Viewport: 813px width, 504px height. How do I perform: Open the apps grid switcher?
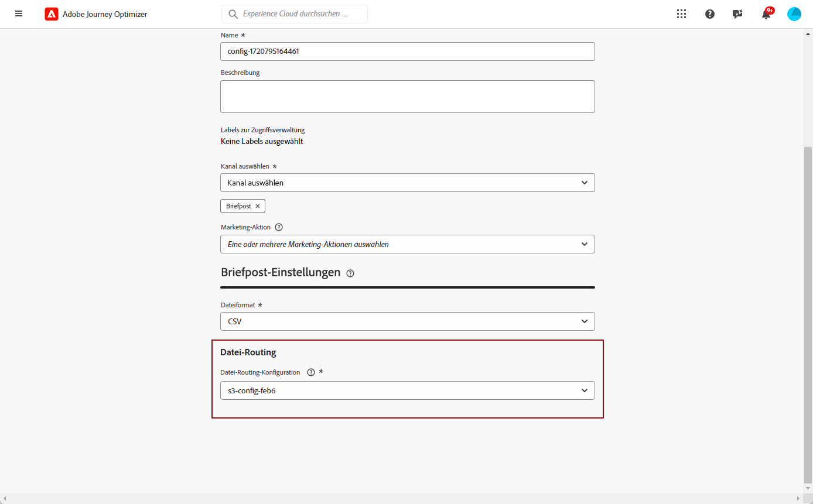[x=681, y=14]
